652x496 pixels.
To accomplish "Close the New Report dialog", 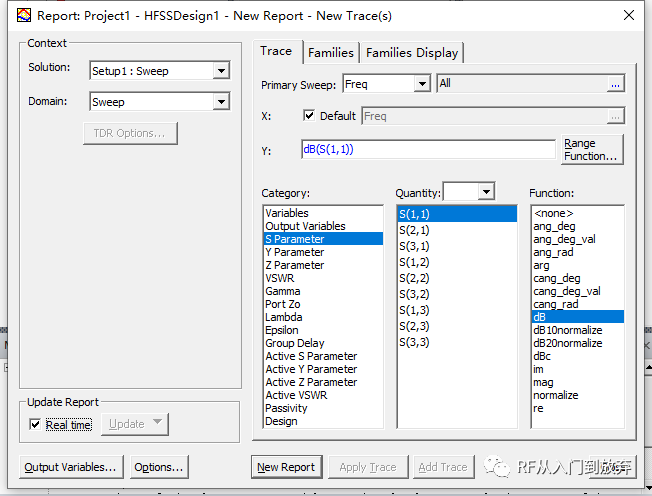I will coord(629,15).
